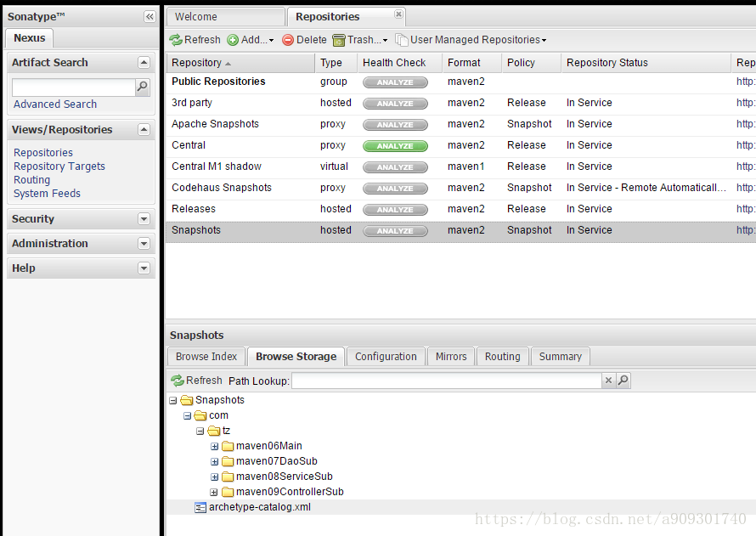
Task: Click Analyze button for Snapshots row
Action: point(395,231)
